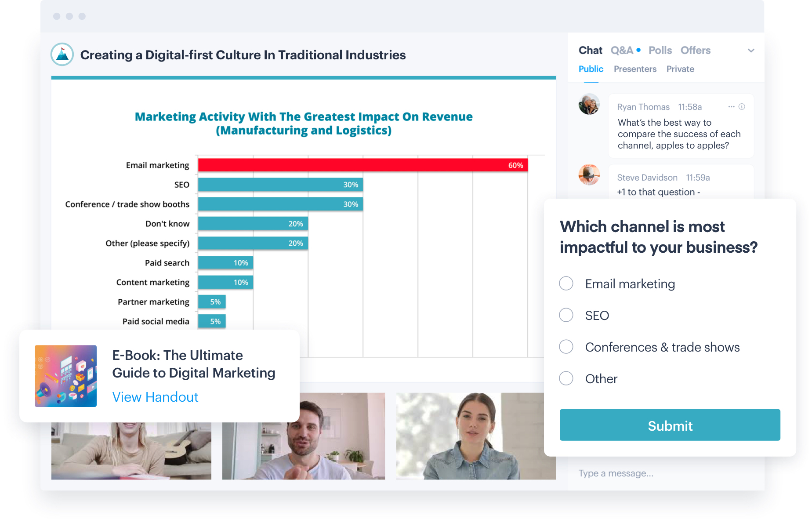This screenshot has height=523, width=812.
Task: Switch to the Q&A tab
Action: [x=622, y=51]
